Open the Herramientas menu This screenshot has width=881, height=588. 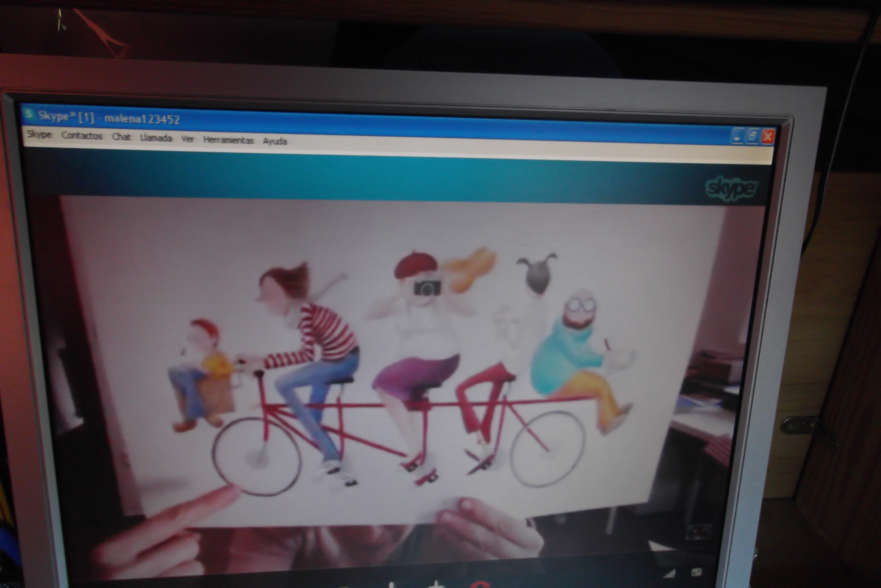(x=228, y=140)
